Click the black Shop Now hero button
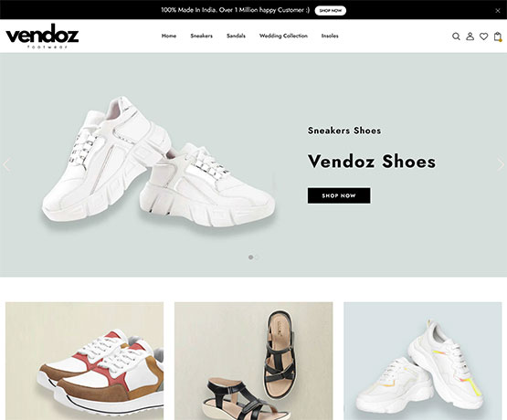Viewport: 507px width, 420px height. 339,195
